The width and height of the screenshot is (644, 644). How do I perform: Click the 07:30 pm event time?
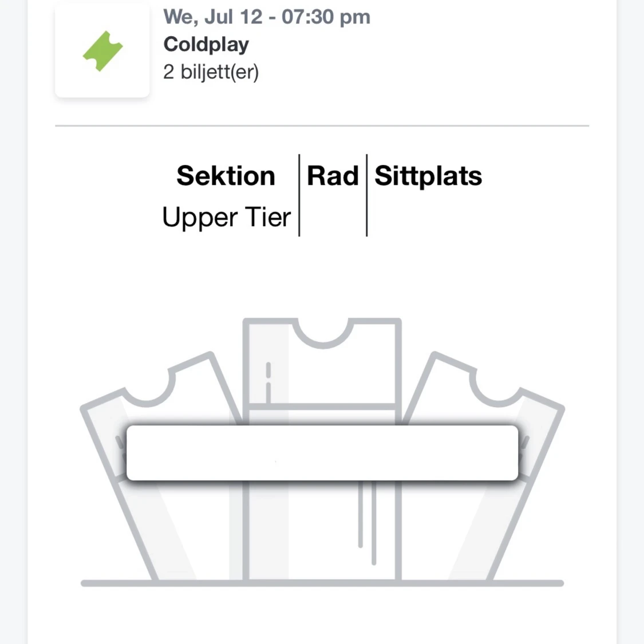tap(326, 17)
